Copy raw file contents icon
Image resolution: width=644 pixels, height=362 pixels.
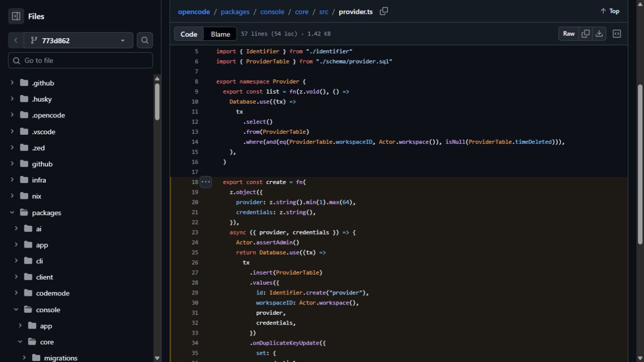585,34
